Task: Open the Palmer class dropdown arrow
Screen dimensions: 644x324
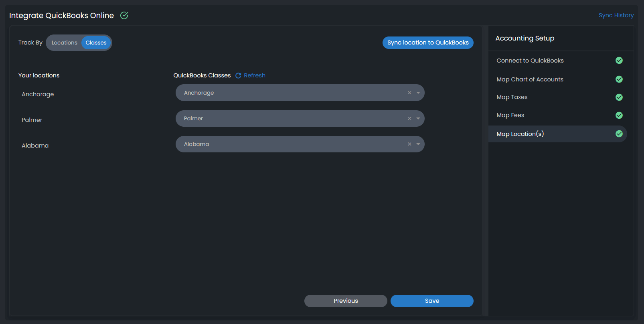Action: [418, 118]
